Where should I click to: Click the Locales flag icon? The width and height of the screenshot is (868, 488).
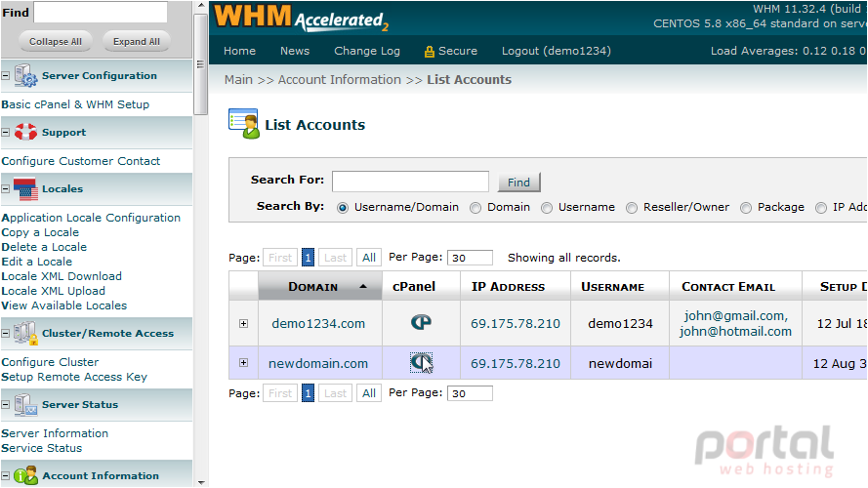(x=25, y=188)
